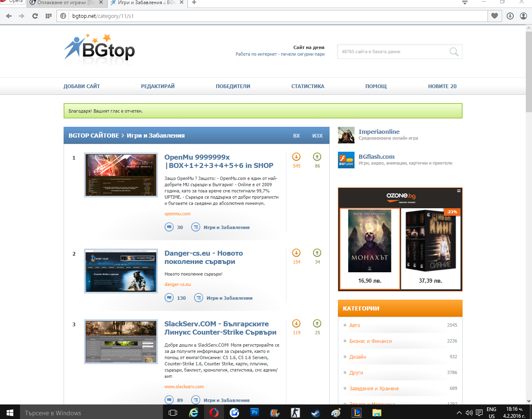
Task: Select the Заведения и Хранене category
Action: (374, 388)
